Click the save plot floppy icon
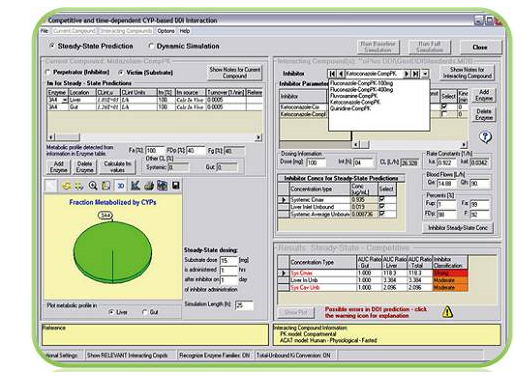The image size is (530, 377). (176, 185)
